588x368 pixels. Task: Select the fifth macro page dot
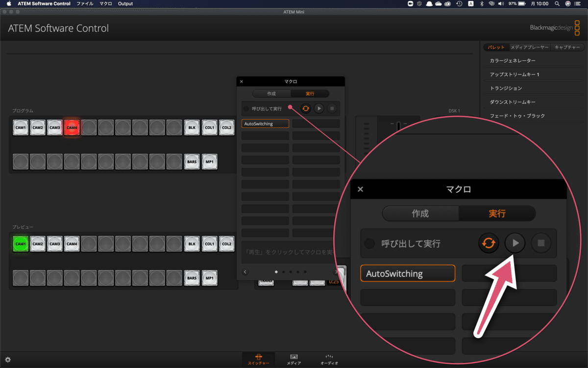(x=305, y=271)
